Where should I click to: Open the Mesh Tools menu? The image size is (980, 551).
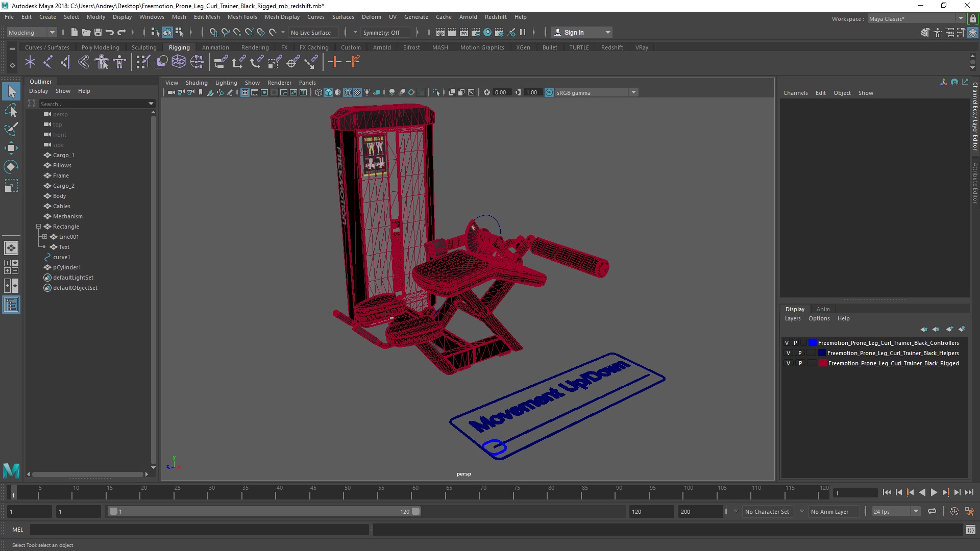click(242, 17)
